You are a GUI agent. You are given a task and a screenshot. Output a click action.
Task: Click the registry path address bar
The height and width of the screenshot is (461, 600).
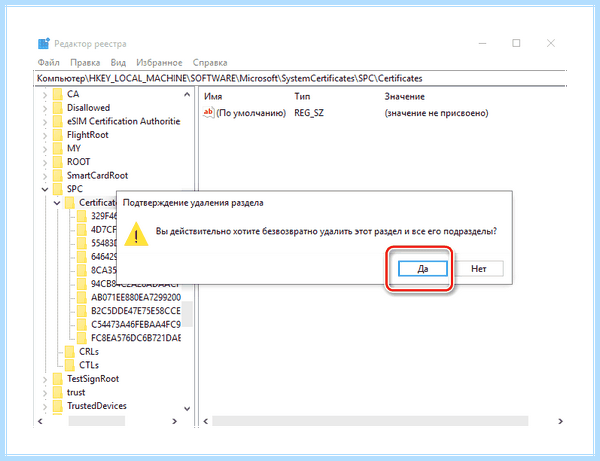tap(300, 78)
